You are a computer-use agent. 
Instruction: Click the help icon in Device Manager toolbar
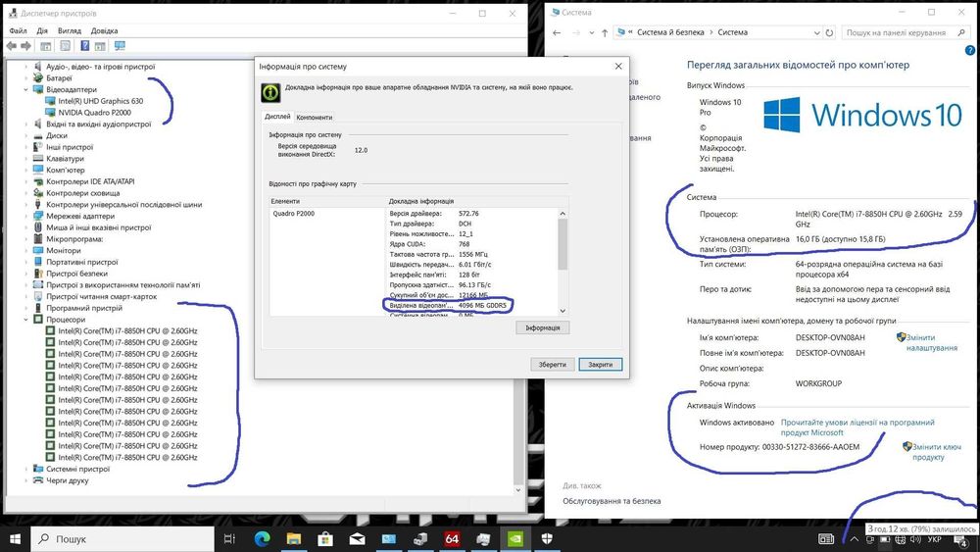[85, 46]
